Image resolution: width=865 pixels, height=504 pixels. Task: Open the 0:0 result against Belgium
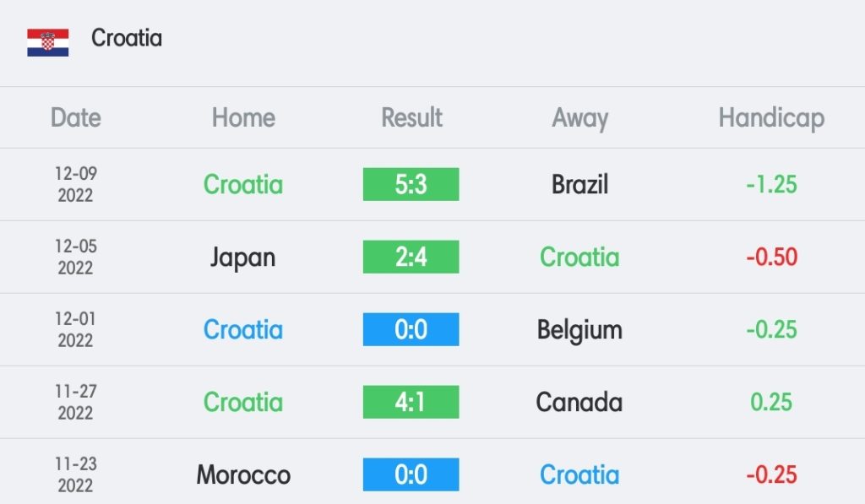(x=411, y=329)
